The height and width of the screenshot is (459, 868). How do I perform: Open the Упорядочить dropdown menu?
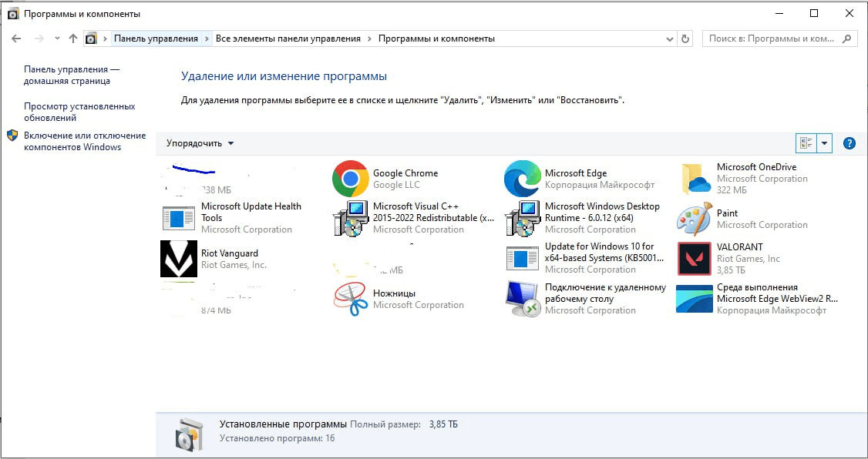[x=200, y=143]
